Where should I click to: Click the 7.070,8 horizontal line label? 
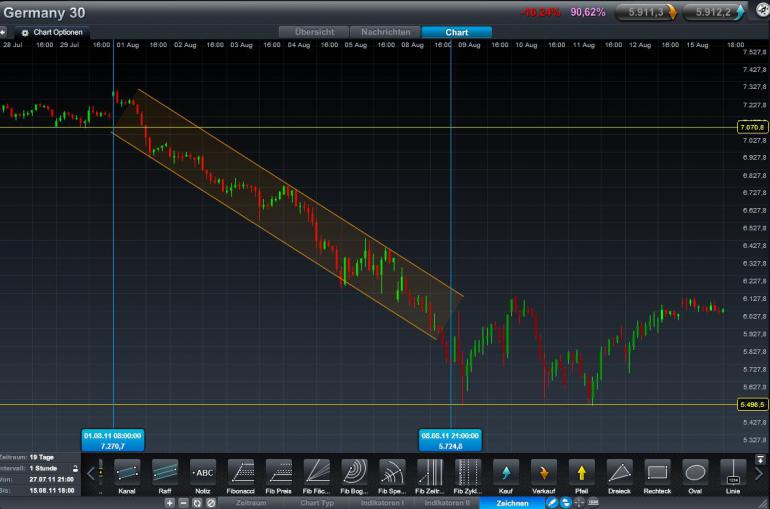752,127
